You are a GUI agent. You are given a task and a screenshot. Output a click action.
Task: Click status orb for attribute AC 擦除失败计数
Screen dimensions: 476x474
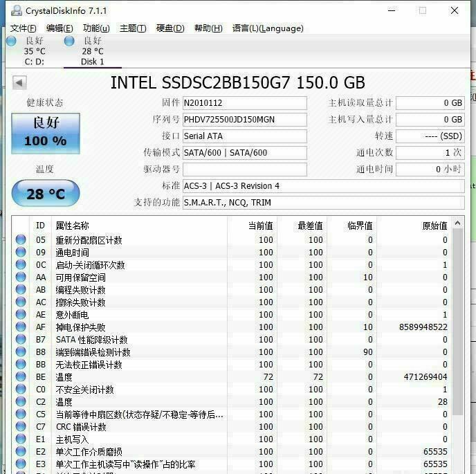coord(21,302)
